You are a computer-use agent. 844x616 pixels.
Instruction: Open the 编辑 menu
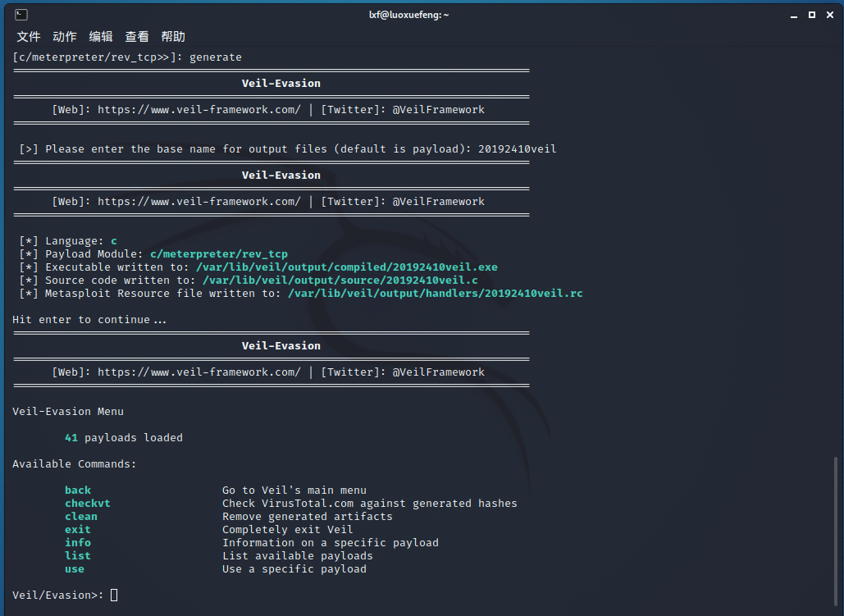[101, 37]
